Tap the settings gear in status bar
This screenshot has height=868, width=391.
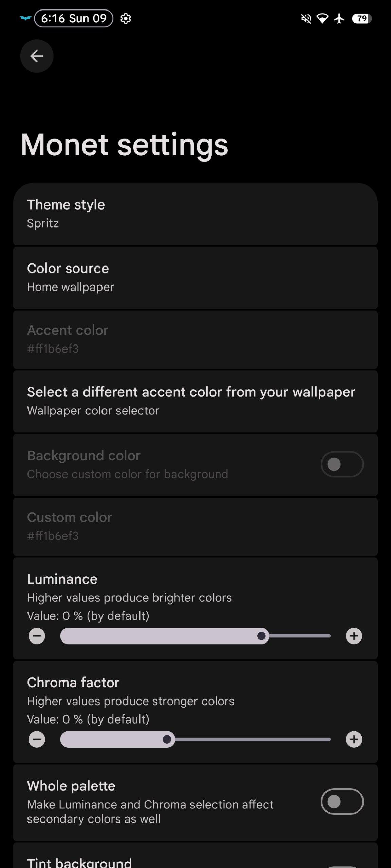(x=126, y=19)
